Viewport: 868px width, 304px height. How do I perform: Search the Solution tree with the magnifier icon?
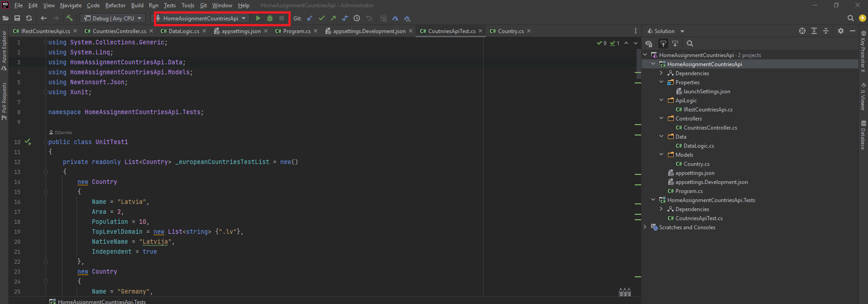tap(690, 43)
